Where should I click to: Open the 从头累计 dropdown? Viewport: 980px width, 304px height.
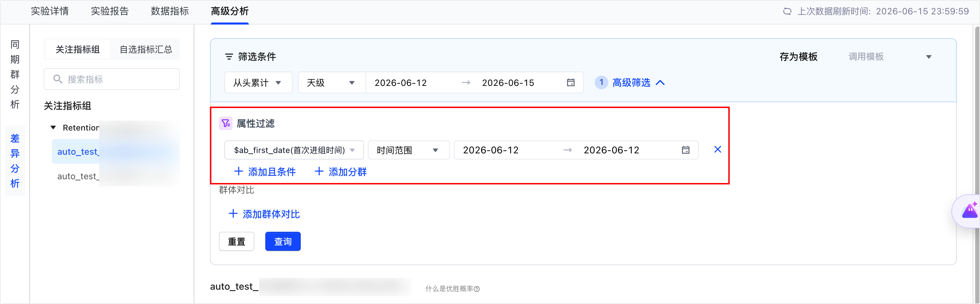click(x=258, y=82)
